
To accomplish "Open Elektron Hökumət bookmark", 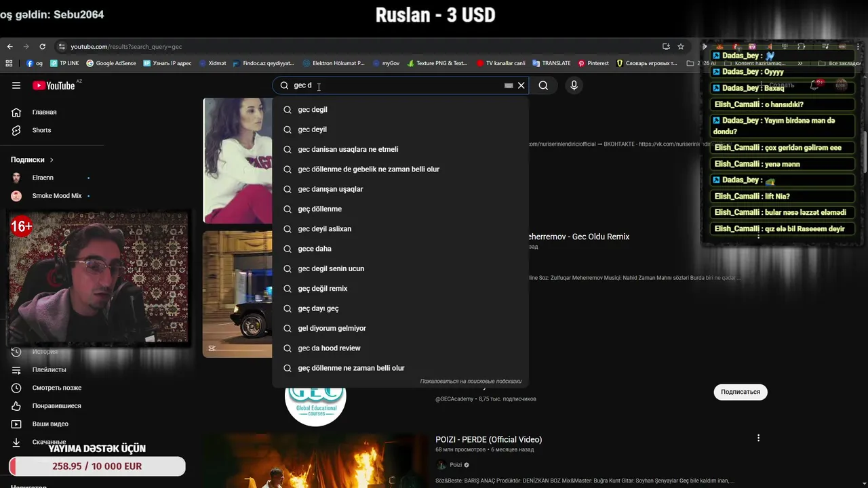I will pyautogui.click(x=334, y=63).
